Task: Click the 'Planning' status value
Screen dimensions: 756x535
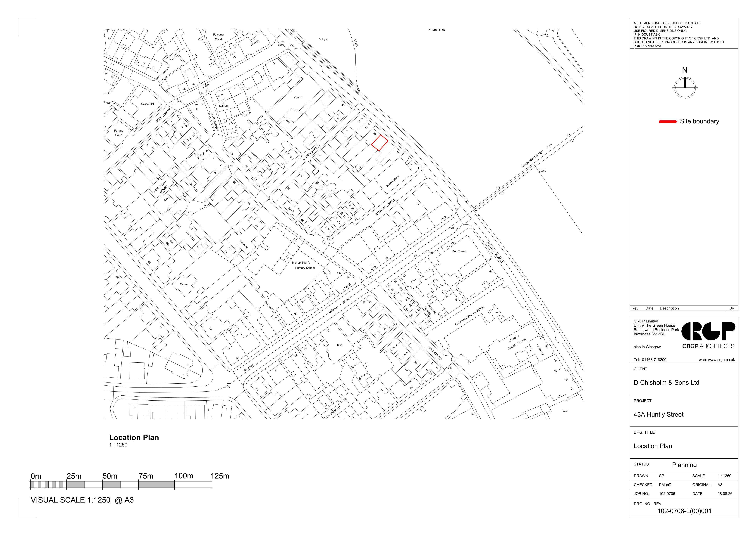Action: click(x=684, y=465)
